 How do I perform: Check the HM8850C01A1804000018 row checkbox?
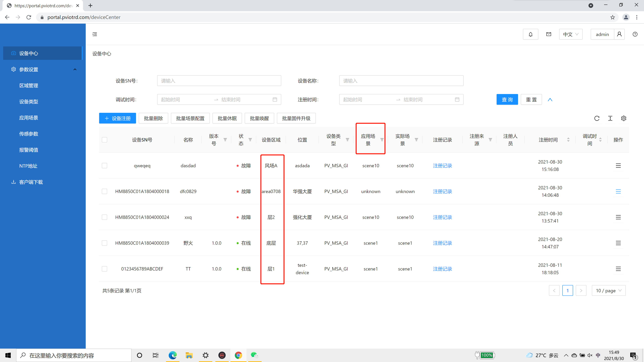(104, 191)
